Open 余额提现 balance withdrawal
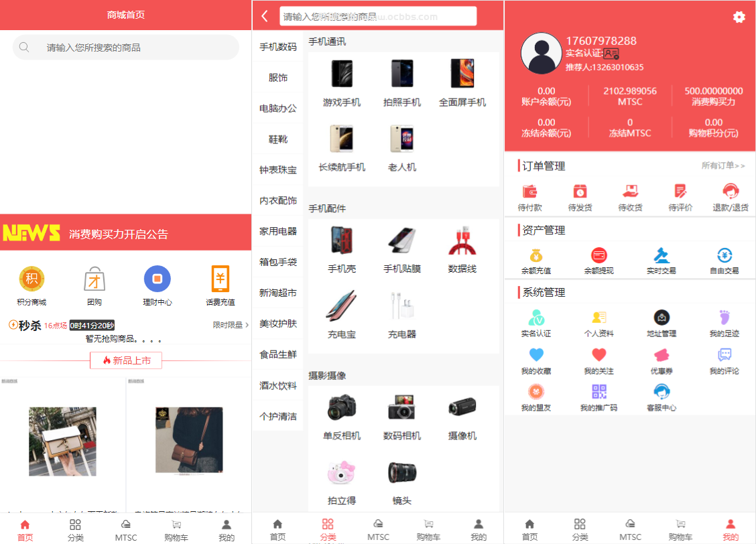Image resolution: width=756 pixels, height=544 pixels. tap(598, 262)
